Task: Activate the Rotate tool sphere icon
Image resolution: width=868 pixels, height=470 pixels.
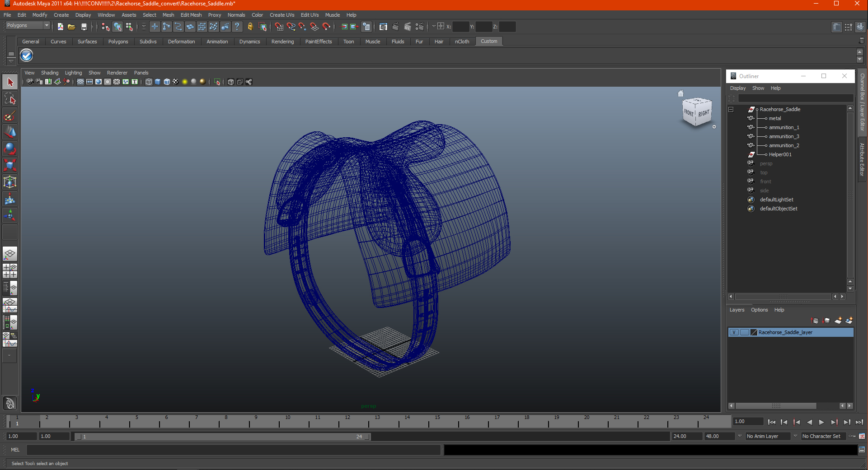Action: [10, 149]
